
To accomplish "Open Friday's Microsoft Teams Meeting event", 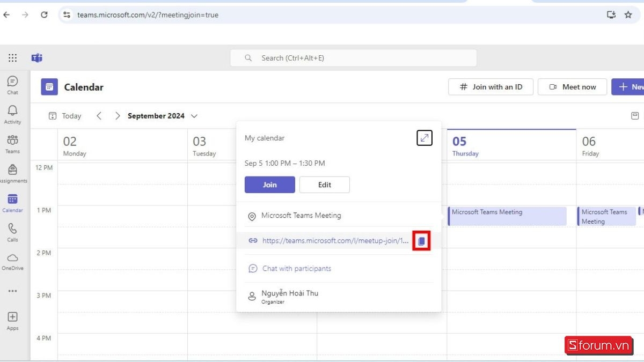I will click(x=606, y=216).
